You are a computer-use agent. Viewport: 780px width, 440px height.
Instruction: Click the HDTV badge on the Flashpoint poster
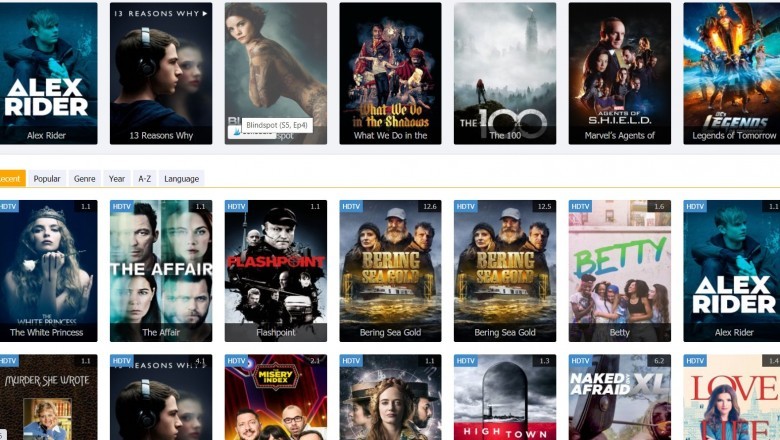pyautogui.click(x=236, y=207)
